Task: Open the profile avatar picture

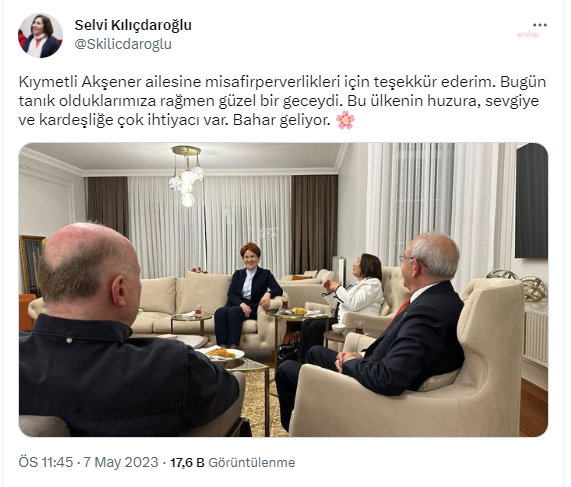Action: point(40,36)
